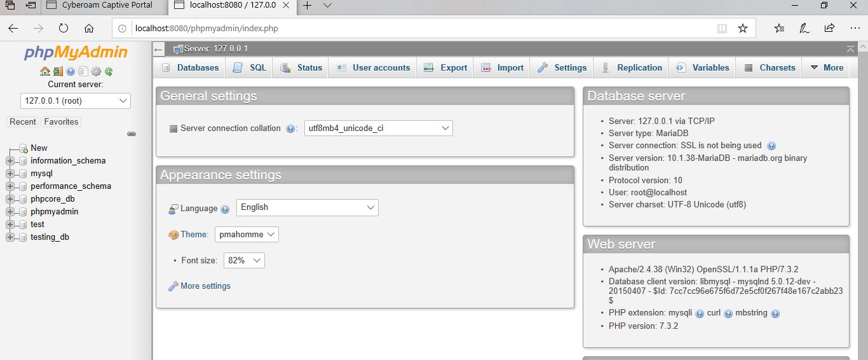Add page to favorites star icon
Image resolution: width=868 pixels, height=360 pixels.
click(742, 28)
